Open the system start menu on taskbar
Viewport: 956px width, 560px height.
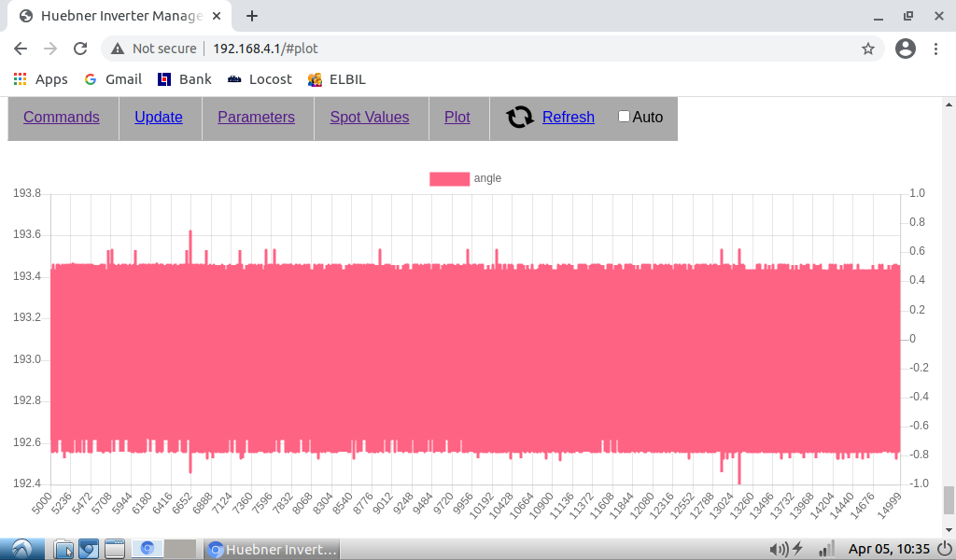pyautogui.click(x=22, y=549)
